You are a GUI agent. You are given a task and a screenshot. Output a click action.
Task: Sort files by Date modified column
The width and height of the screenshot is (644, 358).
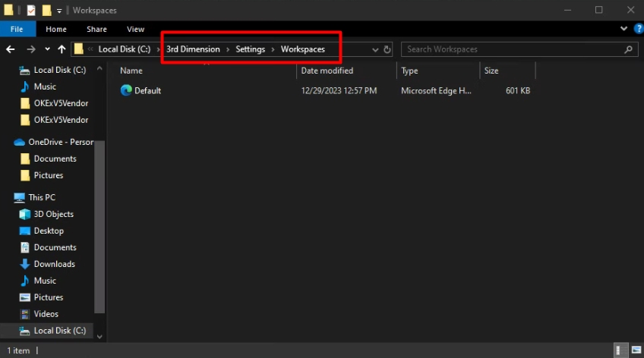pos(327,71)
